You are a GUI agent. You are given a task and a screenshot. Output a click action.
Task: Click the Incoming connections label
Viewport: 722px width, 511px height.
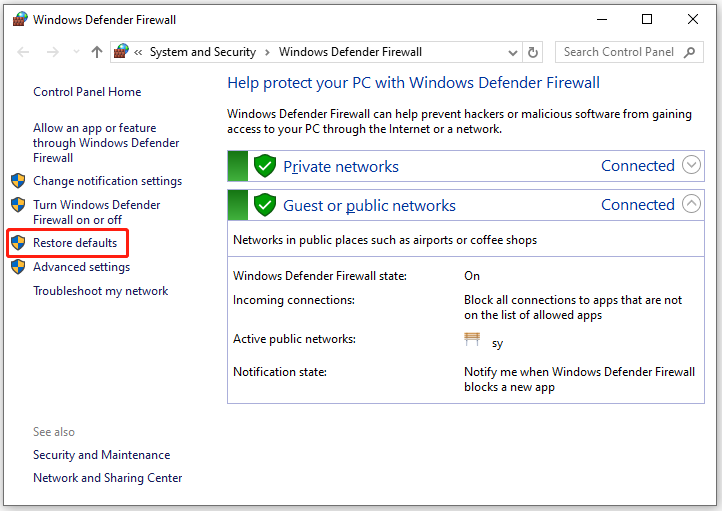[x=294, y=300]
